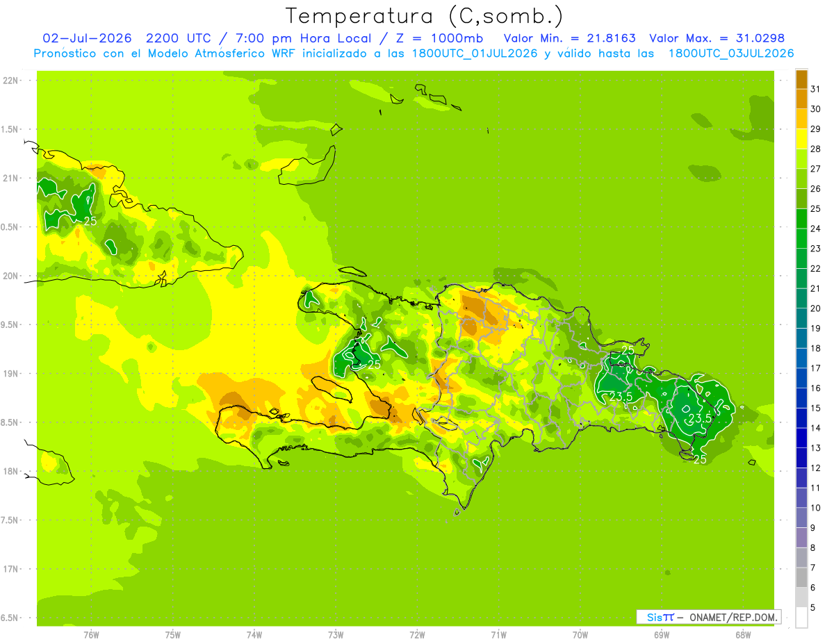Image resolution: width=834 pixels, height=644 pixels.
Task: Click the "70W" longitude axis label
Action: point(580,634)
